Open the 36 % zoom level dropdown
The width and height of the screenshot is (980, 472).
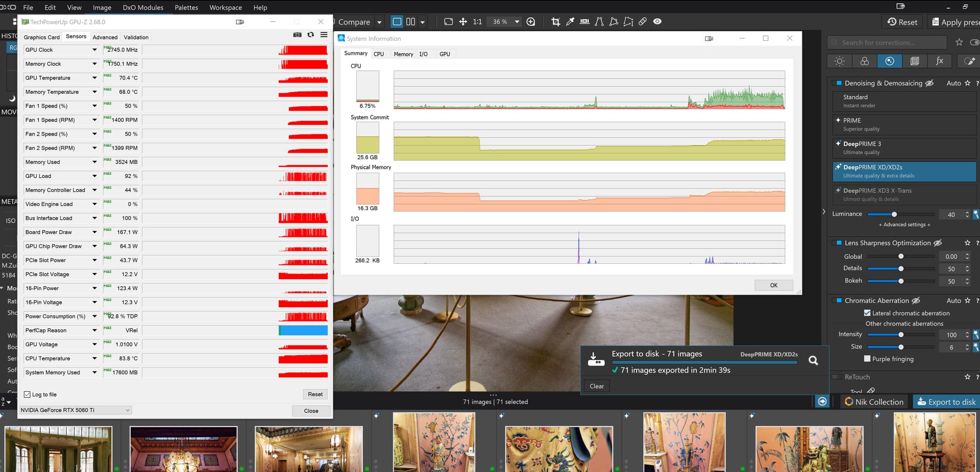coord(517,22)
